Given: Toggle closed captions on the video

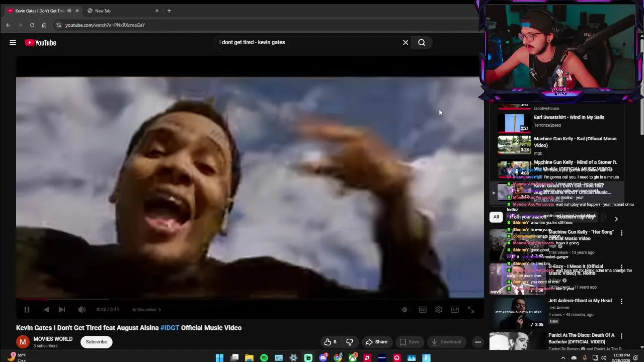Looking at the screenshot, I should coord(423,310).
